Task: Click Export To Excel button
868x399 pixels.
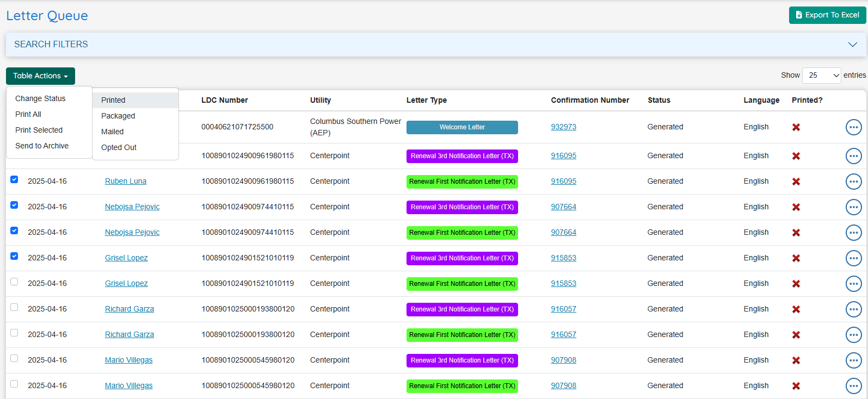Action: tap(827, 15)
